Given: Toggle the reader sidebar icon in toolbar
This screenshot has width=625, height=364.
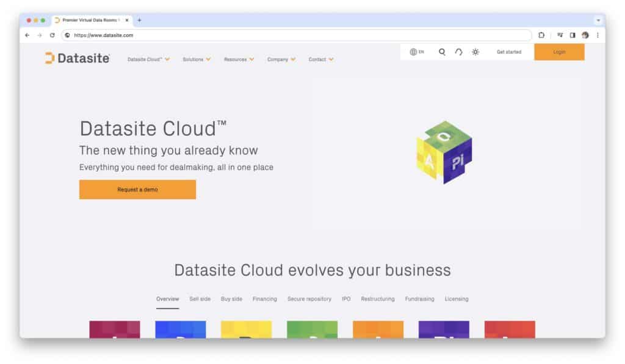Looking at the screenshot, I should tap(572, 35).
